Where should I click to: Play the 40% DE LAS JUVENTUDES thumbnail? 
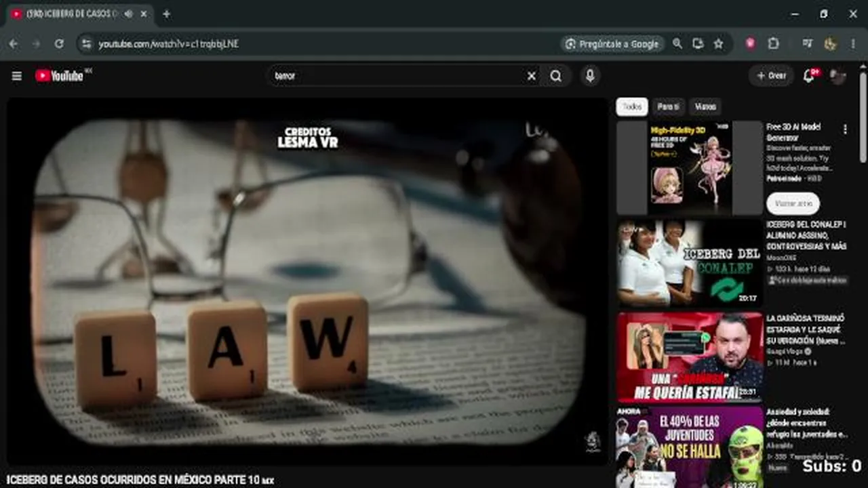[690, 447]
